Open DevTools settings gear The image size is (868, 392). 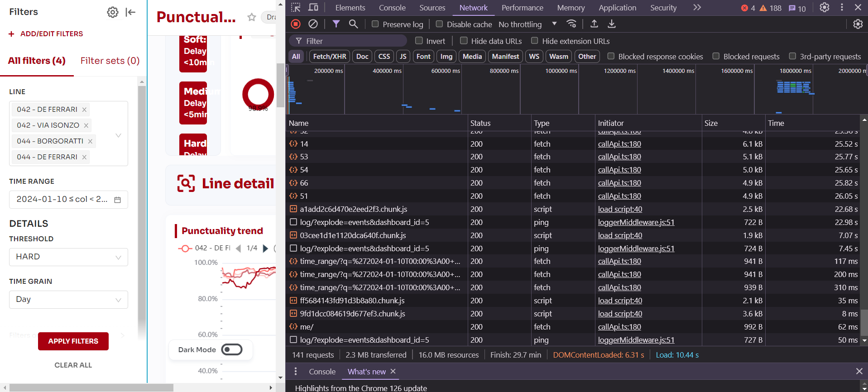coord(824,7)
